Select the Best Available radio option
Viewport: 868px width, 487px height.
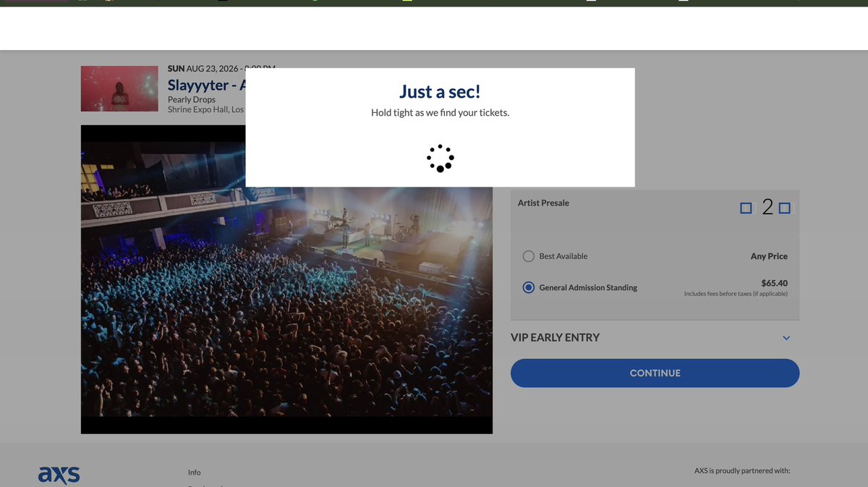[529, 256]
